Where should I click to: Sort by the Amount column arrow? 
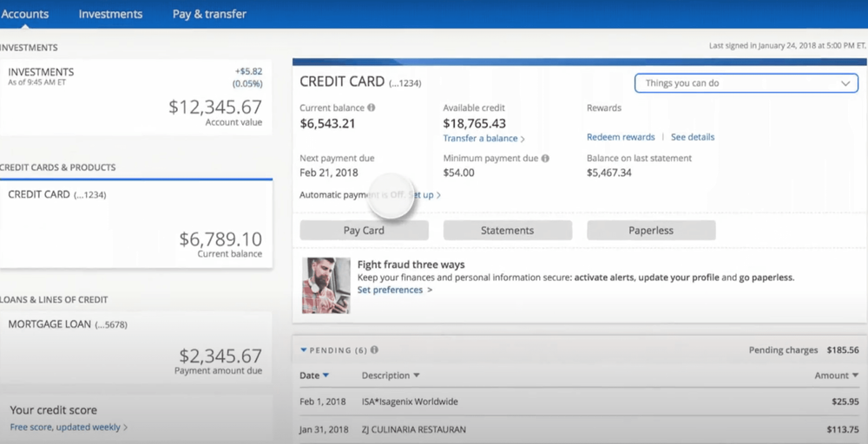pos(855,375)
